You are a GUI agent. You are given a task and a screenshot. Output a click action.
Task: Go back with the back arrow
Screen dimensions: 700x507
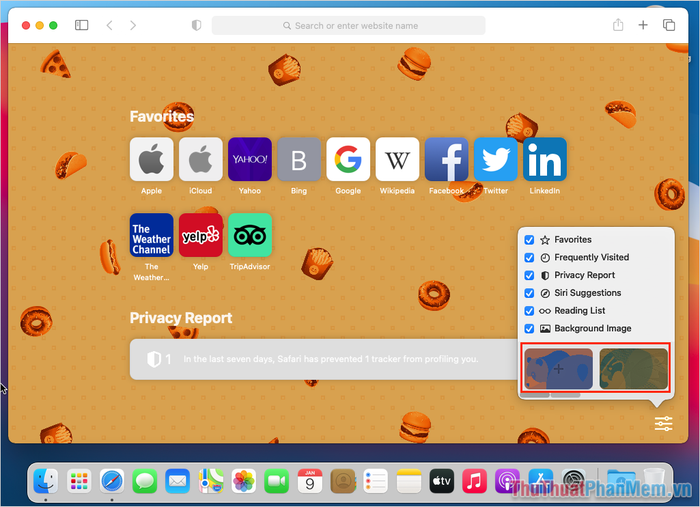[x=109, y=25]
